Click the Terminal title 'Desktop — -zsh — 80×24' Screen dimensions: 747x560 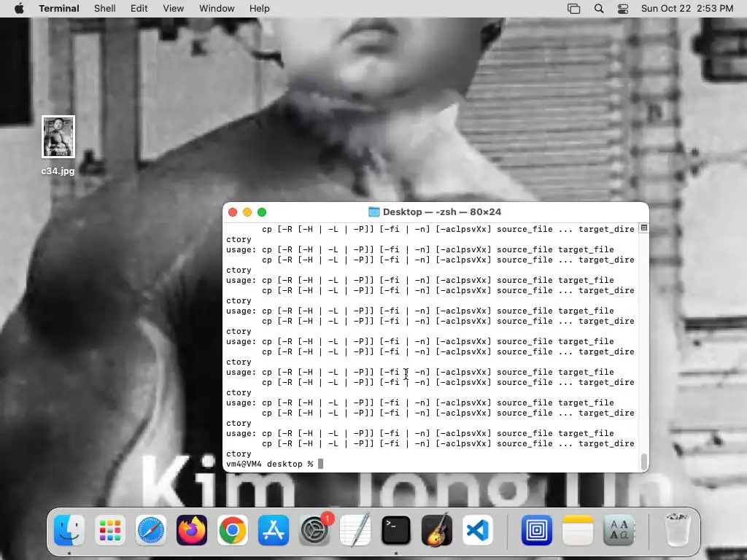(442, 212)
